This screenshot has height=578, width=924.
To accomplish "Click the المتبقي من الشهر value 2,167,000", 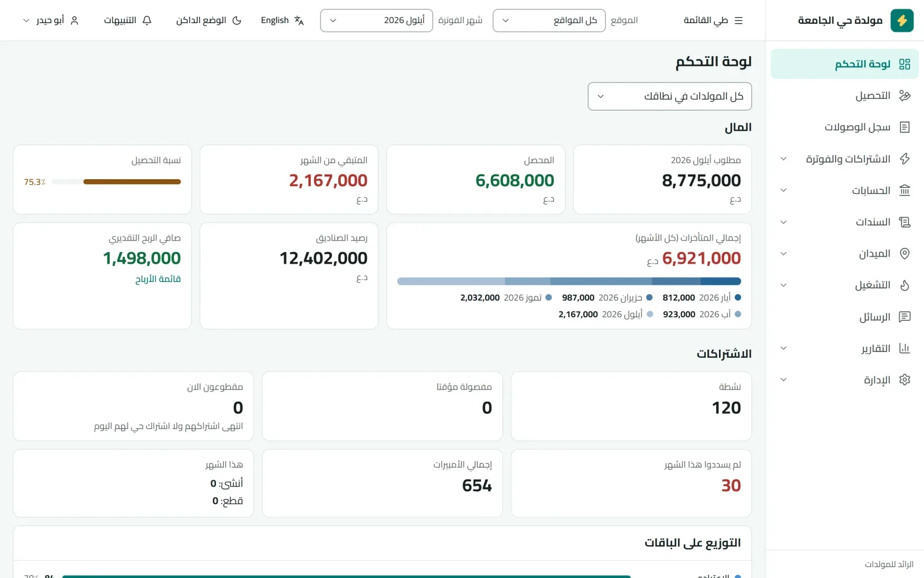I will [x=328, y=181].
